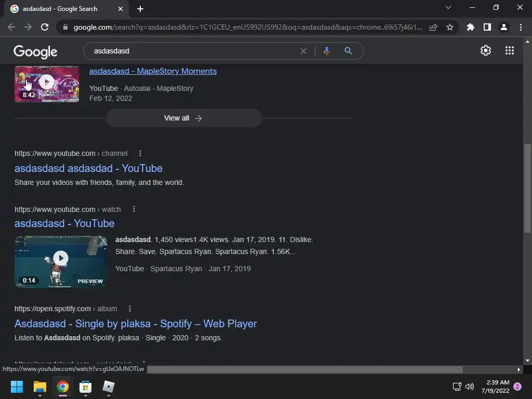
Task: Play the Spartacus Ryan video thumbnail
Action: tap(61, 262)
